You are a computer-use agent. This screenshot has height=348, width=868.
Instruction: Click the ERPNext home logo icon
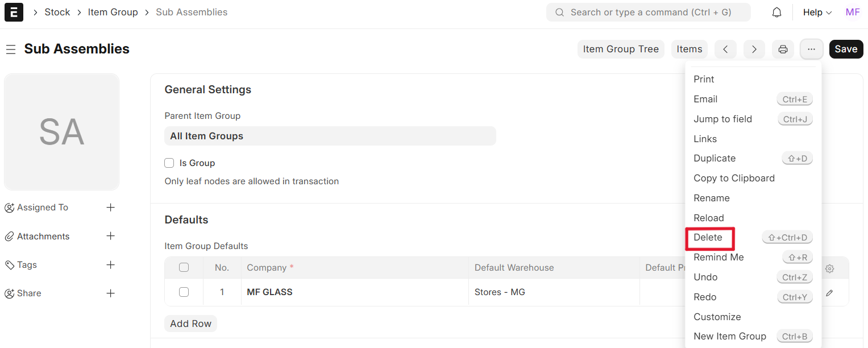(x=14, y=12)
